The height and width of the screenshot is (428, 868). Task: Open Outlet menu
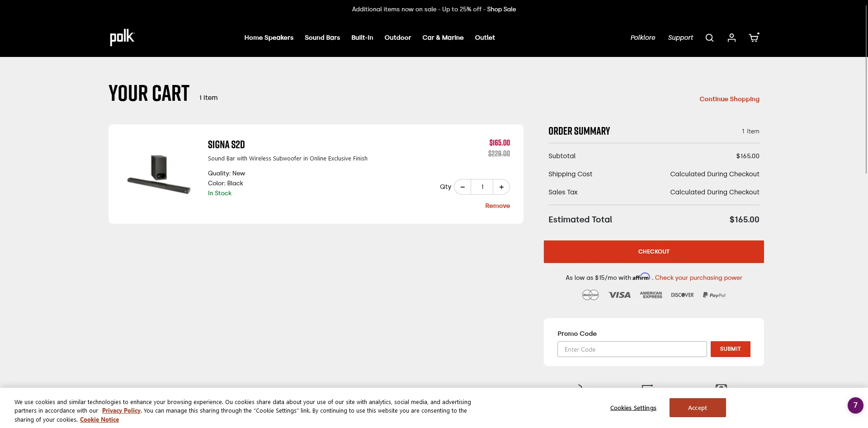(485, 38)
